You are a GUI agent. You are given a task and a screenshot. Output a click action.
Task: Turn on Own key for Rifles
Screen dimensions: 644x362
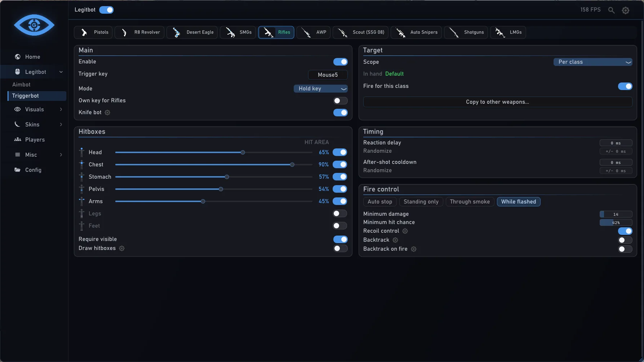click(340, 100)
